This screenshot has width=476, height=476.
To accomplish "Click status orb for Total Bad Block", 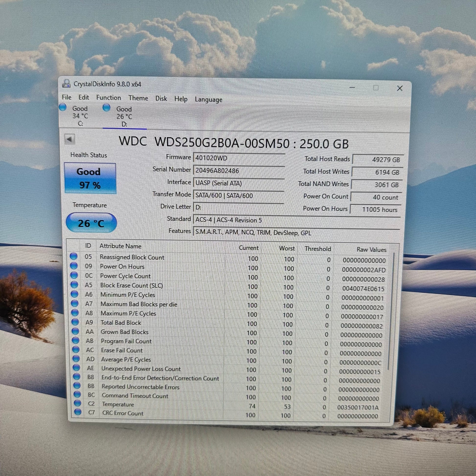I will click(75, 322).
